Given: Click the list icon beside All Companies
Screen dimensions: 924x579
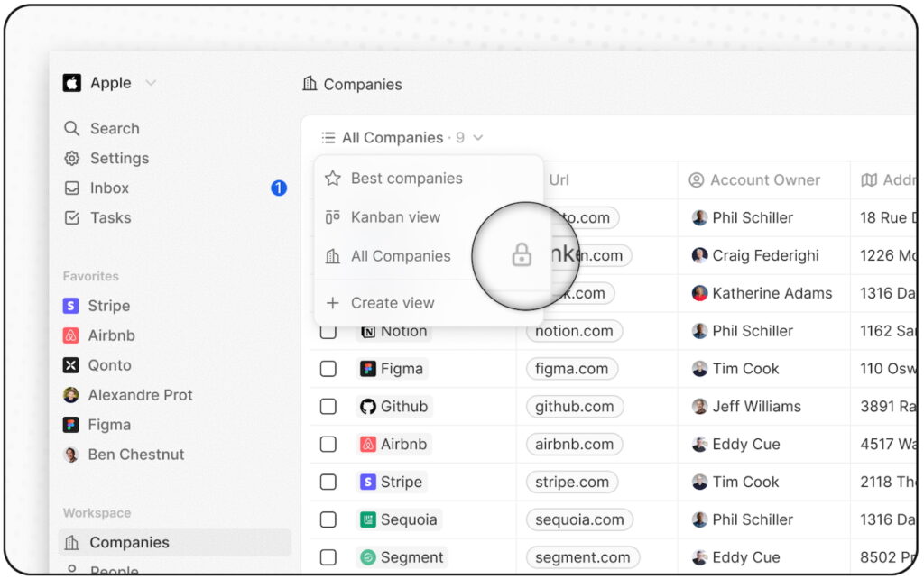Looking at the screenshot, I should pos(328,138).
